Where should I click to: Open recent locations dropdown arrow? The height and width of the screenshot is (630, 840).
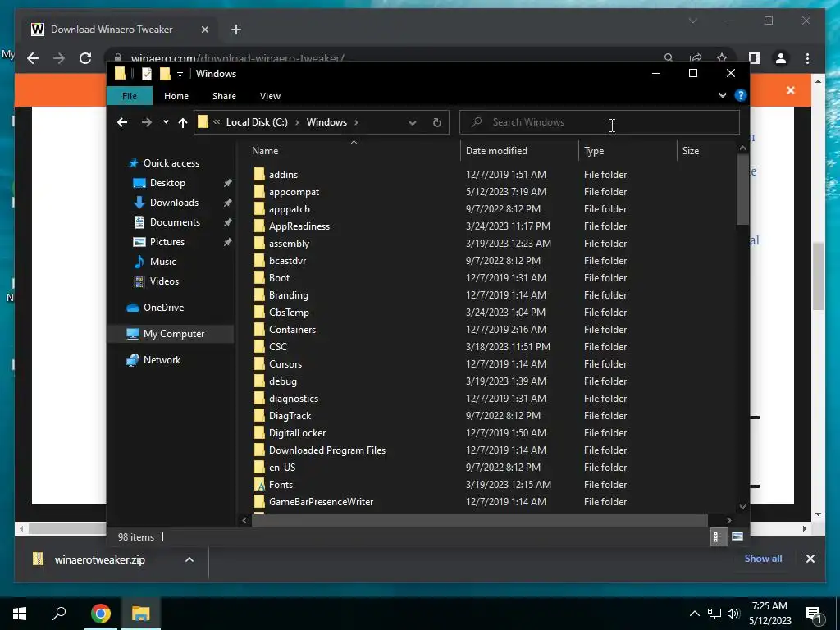(x=166, y=122)
